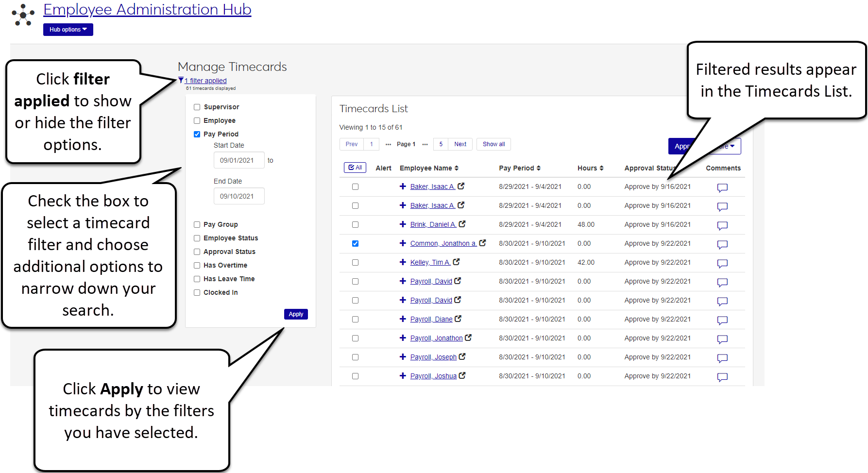Check the Has Overtime filter box
The width and height of the screenshot is (868, 473).
tap(197, 266)
